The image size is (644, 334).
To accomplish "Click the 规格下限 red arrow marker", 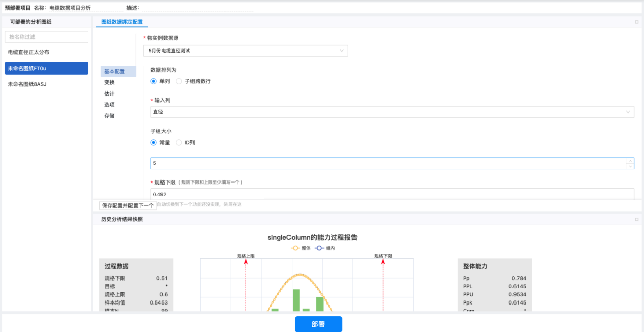I will tap(383, 262).
